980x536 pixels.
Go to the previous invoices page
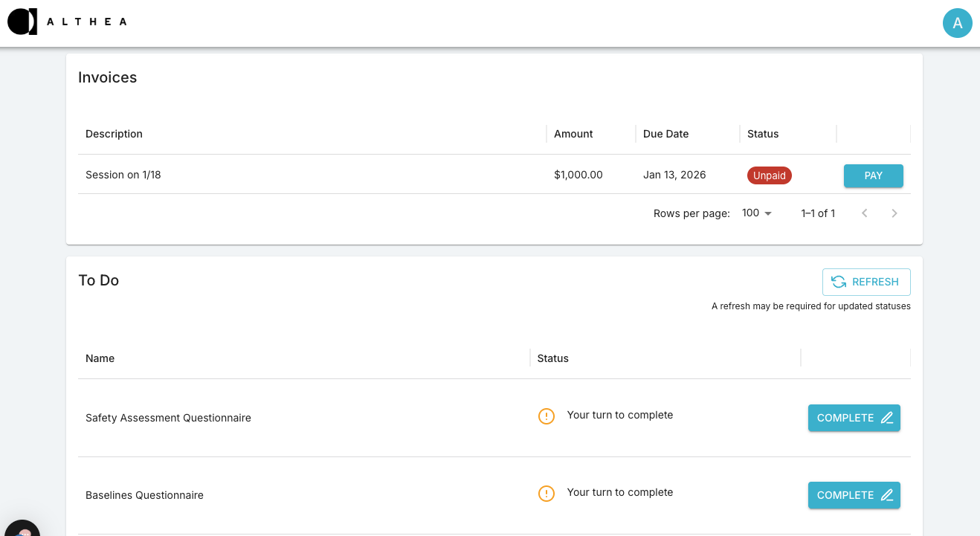(864, 213)
